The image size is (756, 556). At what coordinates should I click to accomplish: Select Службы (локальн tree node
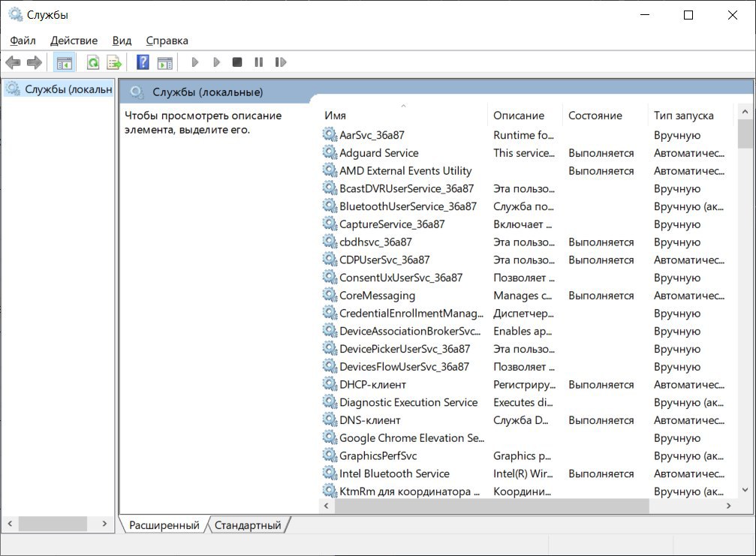click(x=59, y=89)
